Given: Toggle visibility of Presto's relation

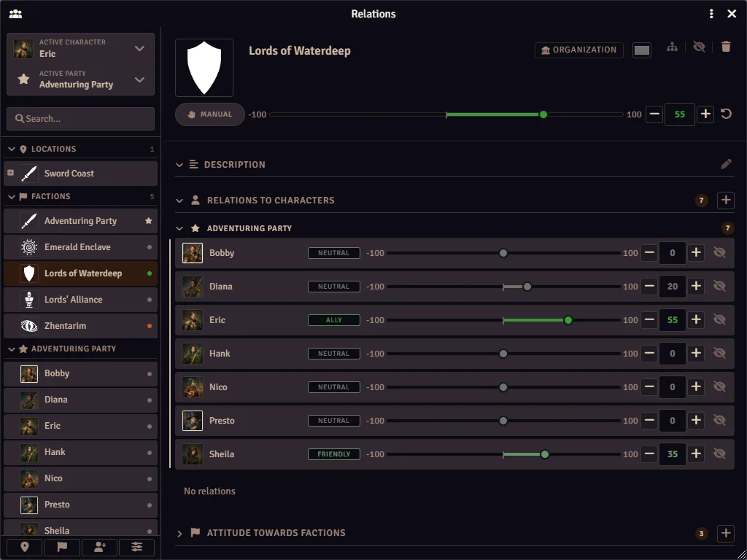Looking at the screenshot, I should (x=719, y=421).
